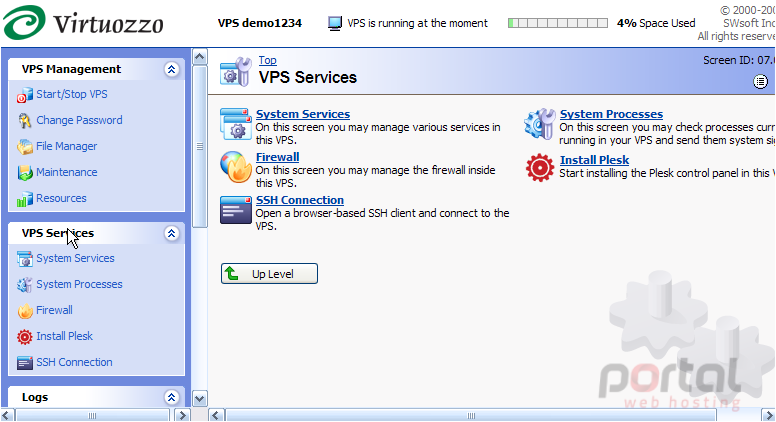Click the Logs panel title

pos(35,397)
